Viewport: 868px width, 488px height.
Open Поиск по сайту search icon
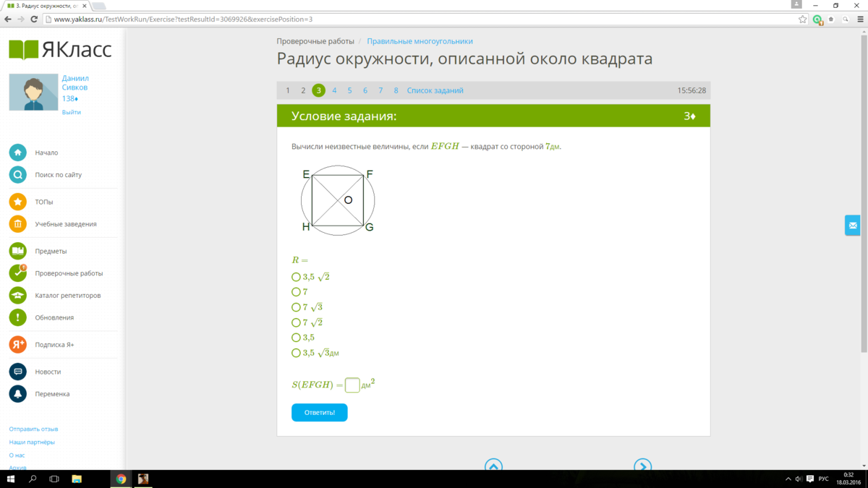point(18,175)
